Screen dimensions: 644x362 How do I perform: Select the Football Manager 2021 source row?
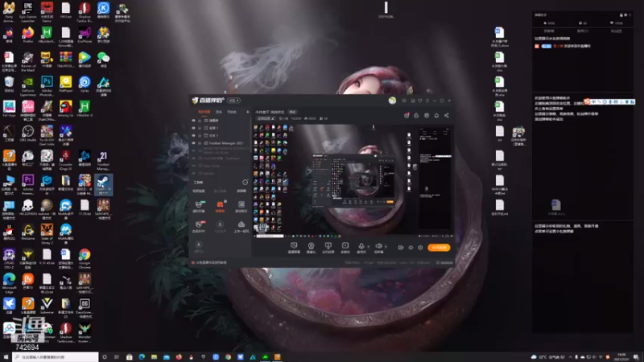point(220,143)
